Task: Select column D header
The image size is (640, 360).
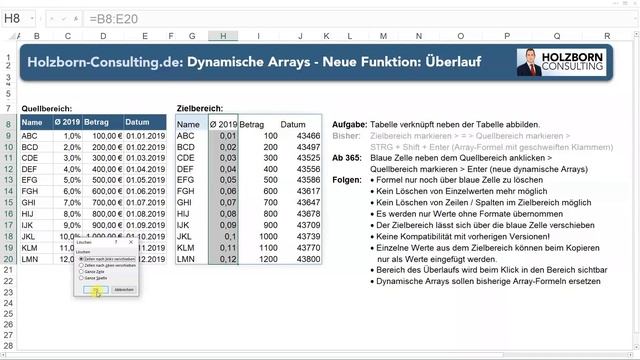Action: click(103, 36)
